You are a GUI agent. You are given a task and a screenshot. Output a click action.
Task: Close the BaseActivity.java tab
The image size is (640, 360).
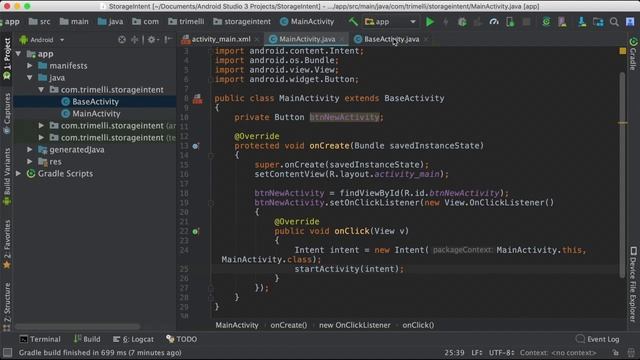[426, 40]
